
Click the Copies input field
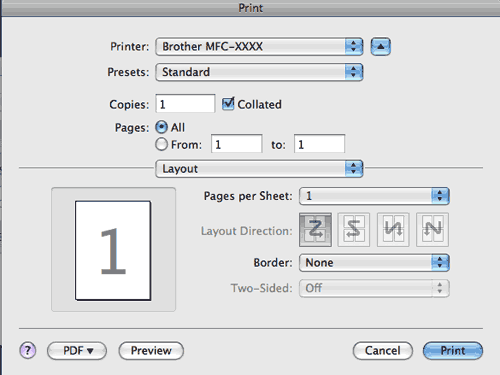pyautogui.click(x=185, y=104)
